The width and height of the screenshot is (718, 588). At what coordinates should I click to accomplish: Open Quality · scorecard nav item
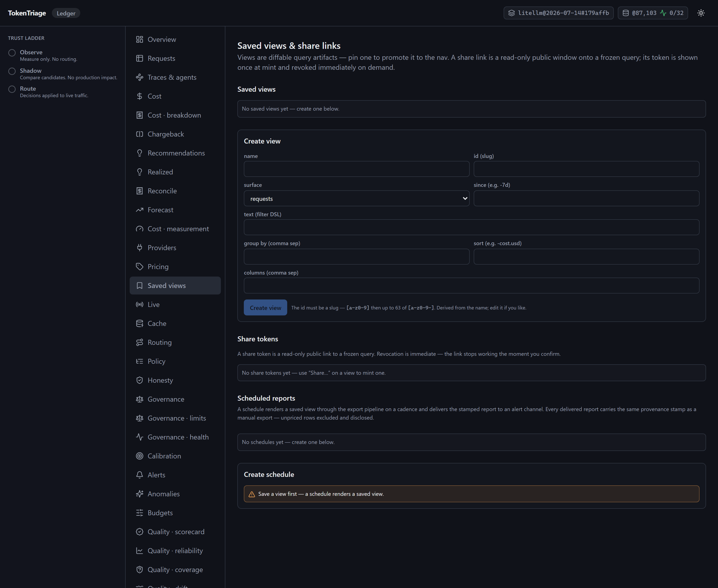[175, 532]
